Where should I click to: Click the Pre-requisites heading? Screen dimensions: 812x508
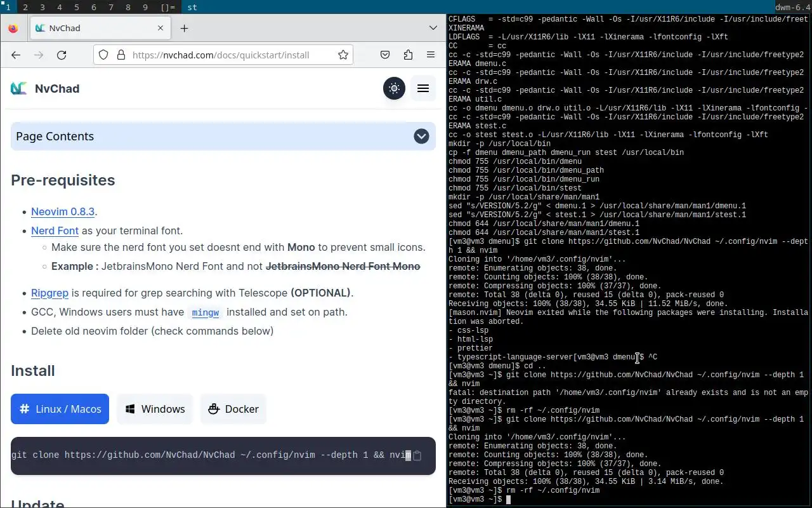click(x=63, y=180)
